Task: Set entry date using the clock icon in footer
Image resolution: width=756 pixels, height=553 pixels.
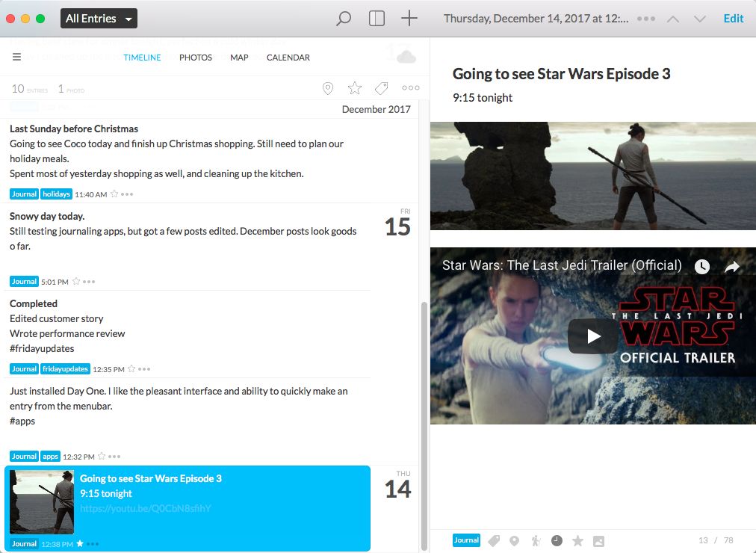Action: click(x=557, y=540)
